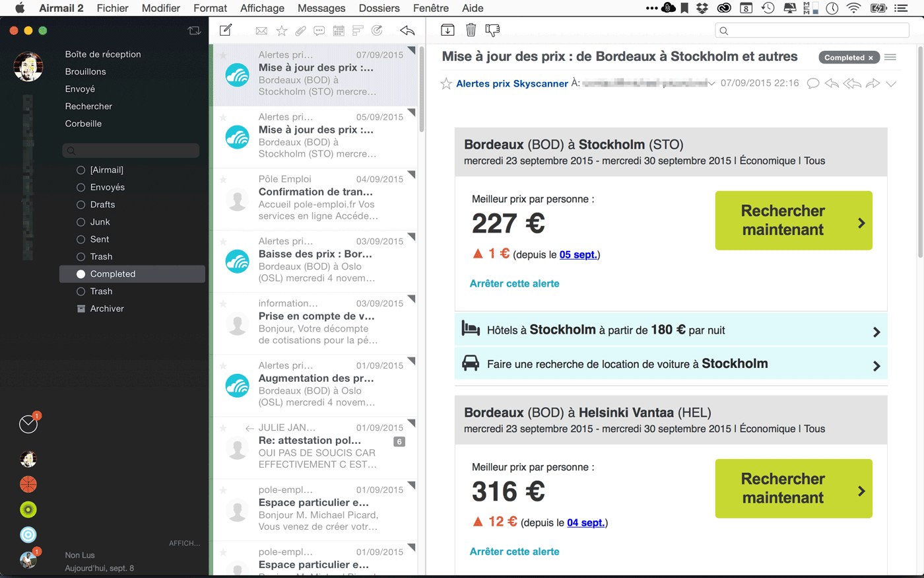Image resolution: width=924 pixels, height=578 pixels.
Task: Open Rechercher in sidebar
Action: coord(88,106)
